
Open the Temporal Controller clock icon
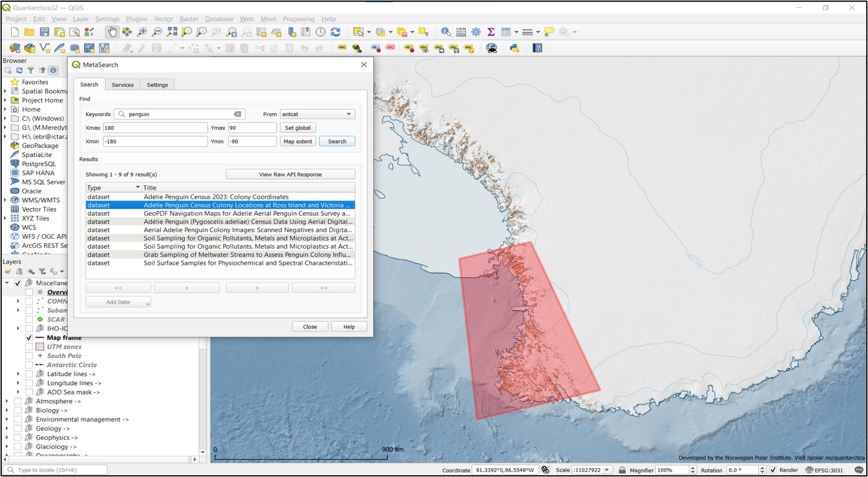[321, 32]
